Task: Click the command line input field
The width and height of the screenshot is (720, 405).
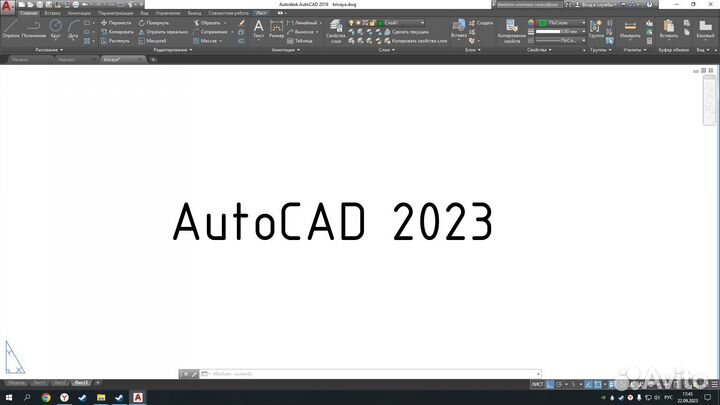Action: [x=371, y=374]
